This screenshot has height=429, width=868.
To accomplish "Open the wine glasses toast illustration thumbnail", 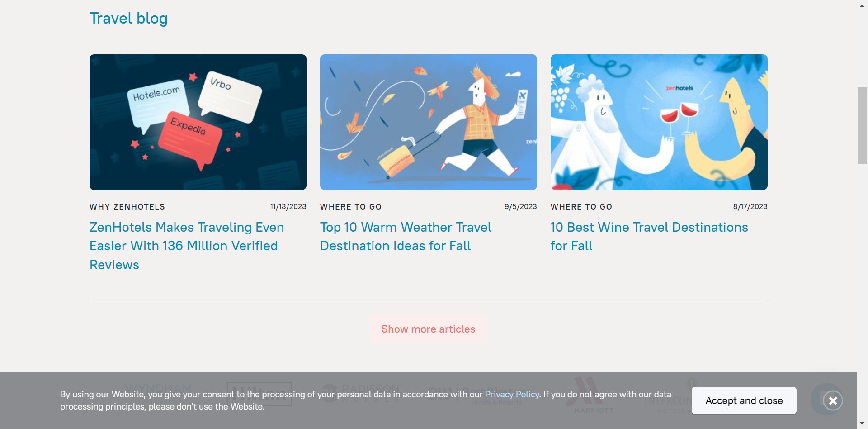I will (659, 122).
